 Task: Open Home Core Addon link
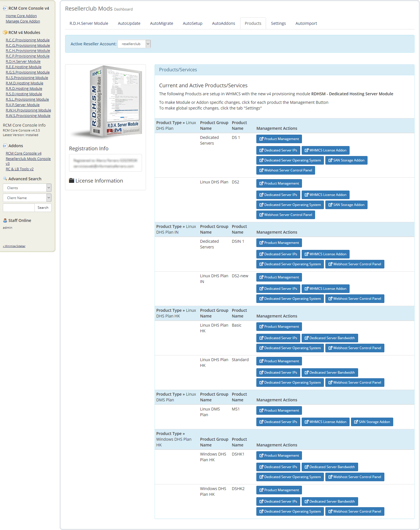(21, 16)
